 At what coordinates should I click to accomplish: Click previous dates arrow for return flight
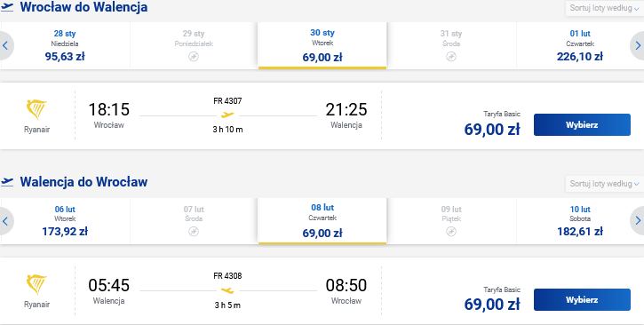(5, 221)
